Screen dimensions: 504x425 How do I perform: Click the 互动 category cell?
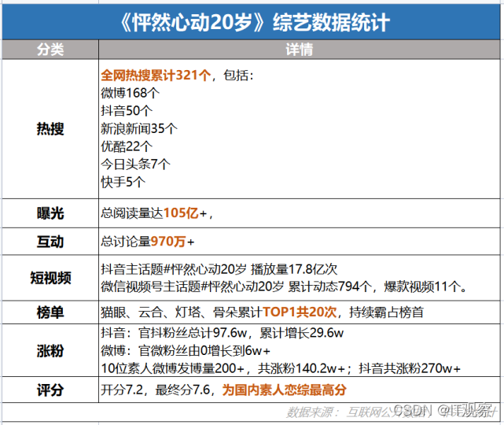(x=50, y=242)
